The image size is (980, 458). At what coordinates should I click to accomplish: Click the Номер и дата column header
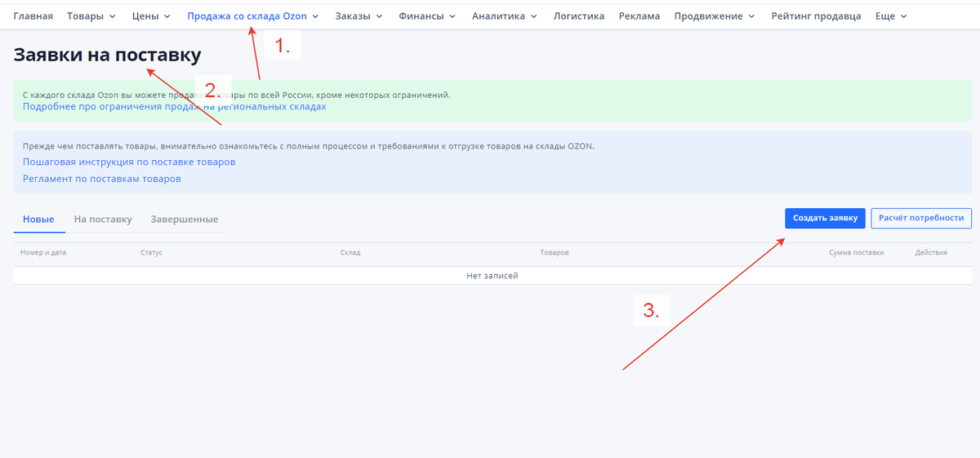[x=43, y=253]
